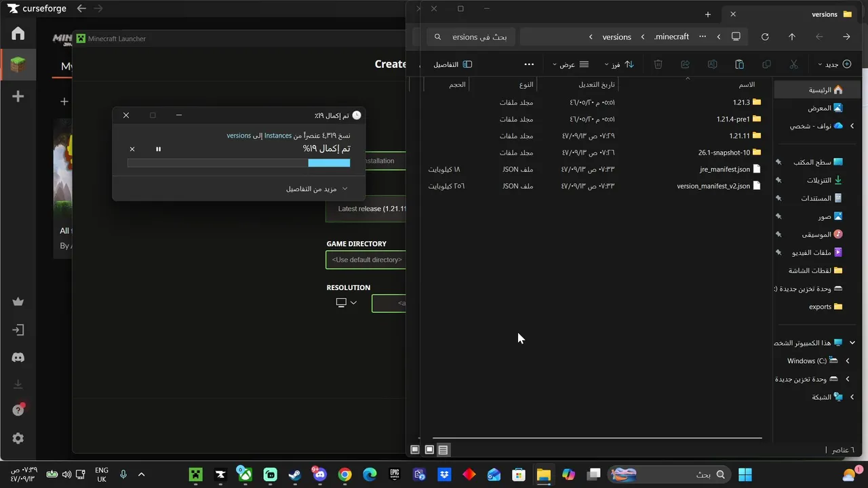The width and height of the screenshot is (868, 488).
Task: Toggle the التفاصيل details pane
Action: 452,64
